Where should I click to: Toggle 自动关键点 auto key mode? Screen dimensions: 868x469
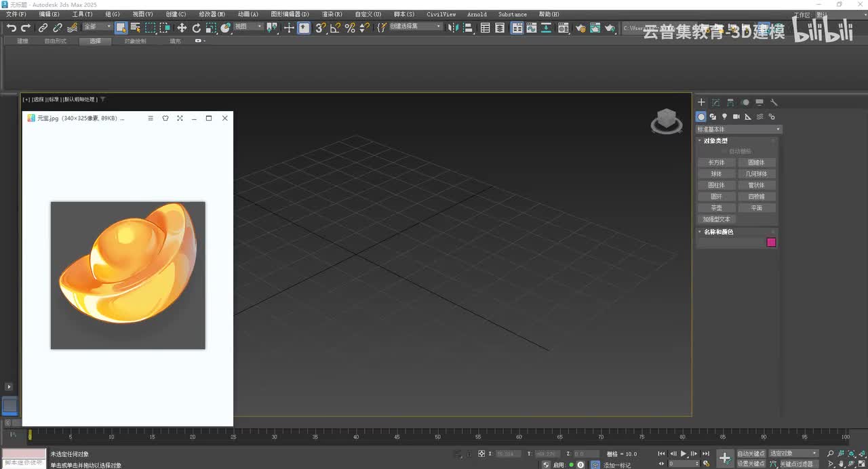(x=751, y=453)
